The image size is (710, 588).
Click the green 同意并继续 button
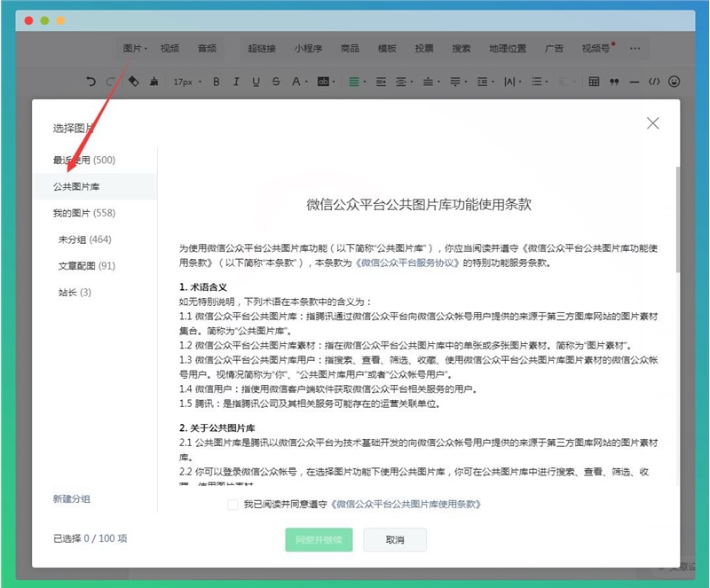coord(319,539)
